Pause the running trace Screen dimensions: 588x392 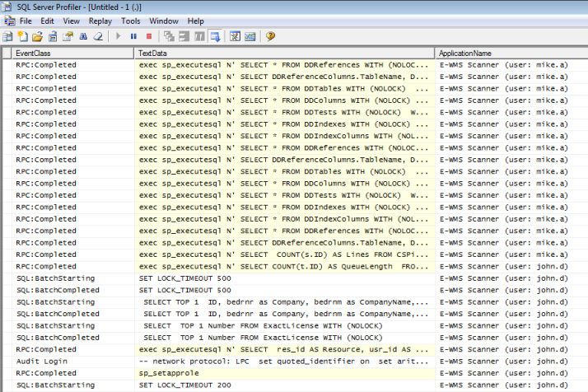click(x=133, y=36)
